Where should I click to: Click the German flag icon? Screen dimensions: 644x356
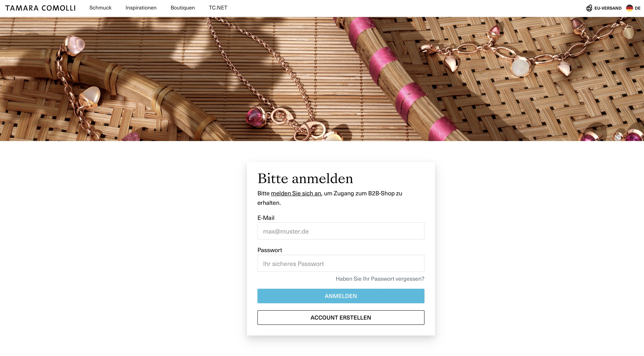point(629,8)
